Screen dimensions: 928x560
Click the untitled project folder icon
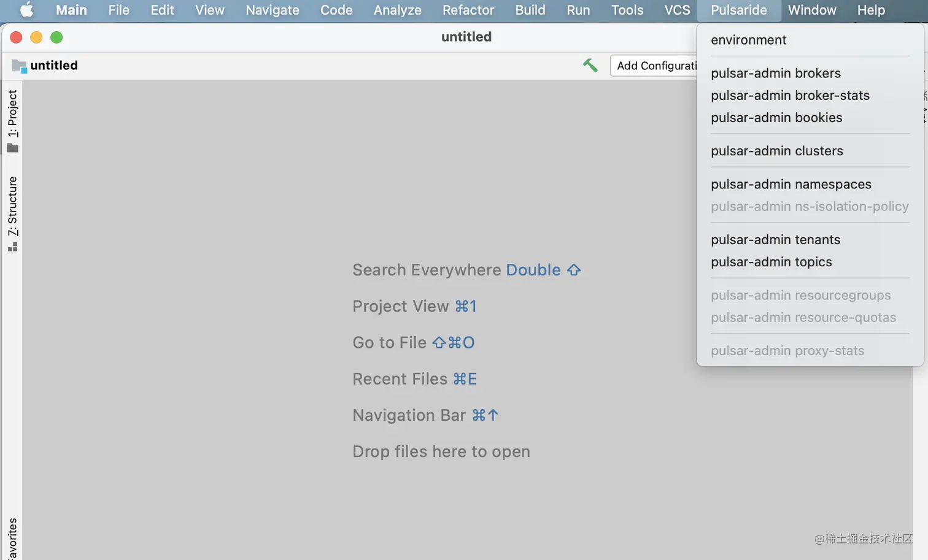pyautogui.click(x=19, y=66)
